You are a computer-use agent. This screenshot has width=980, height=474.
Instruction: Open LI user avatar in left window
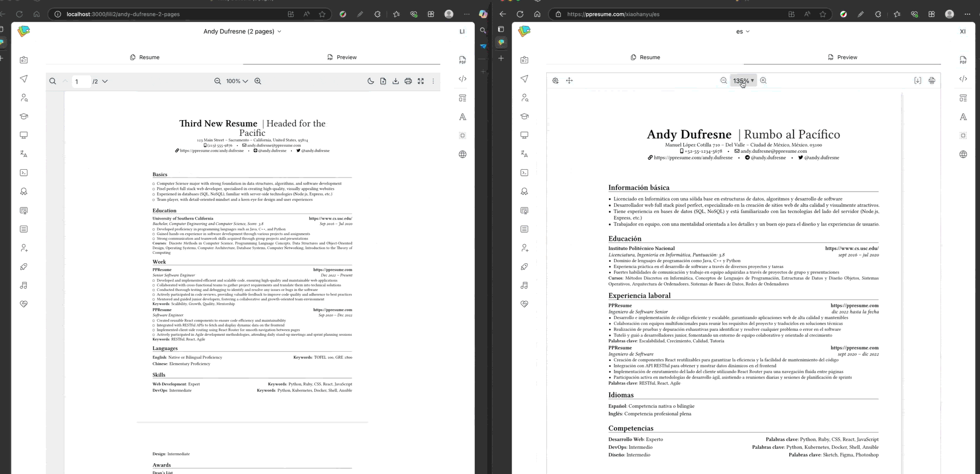point(462,32)
